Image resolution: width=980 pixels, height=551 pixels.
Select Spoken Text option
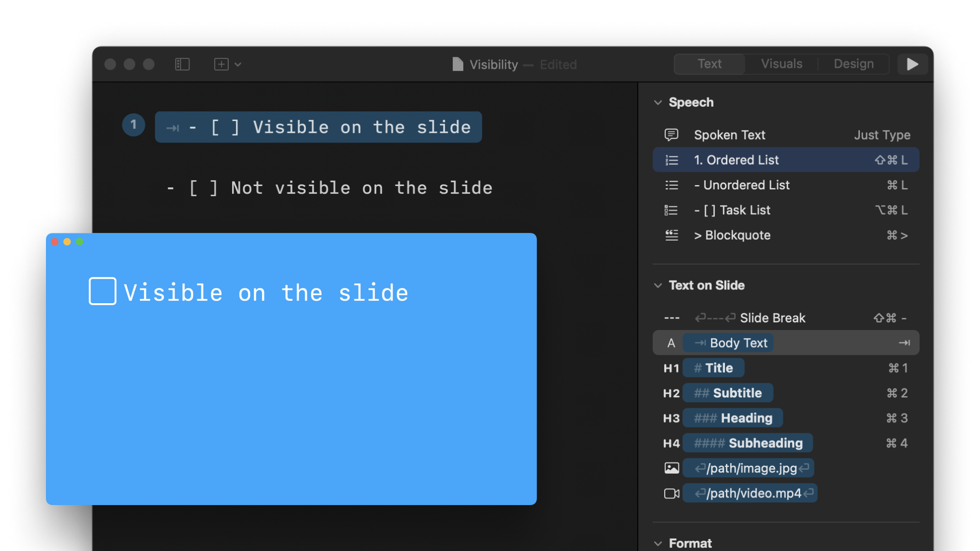786,135
